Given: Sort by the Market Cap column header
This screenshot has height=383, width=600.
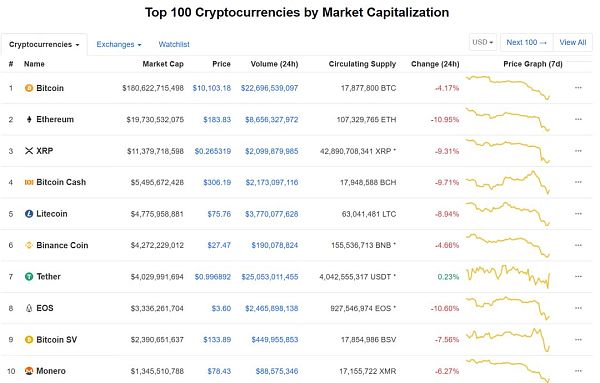Looking at the screenshot, I should (x=163, y=64).
